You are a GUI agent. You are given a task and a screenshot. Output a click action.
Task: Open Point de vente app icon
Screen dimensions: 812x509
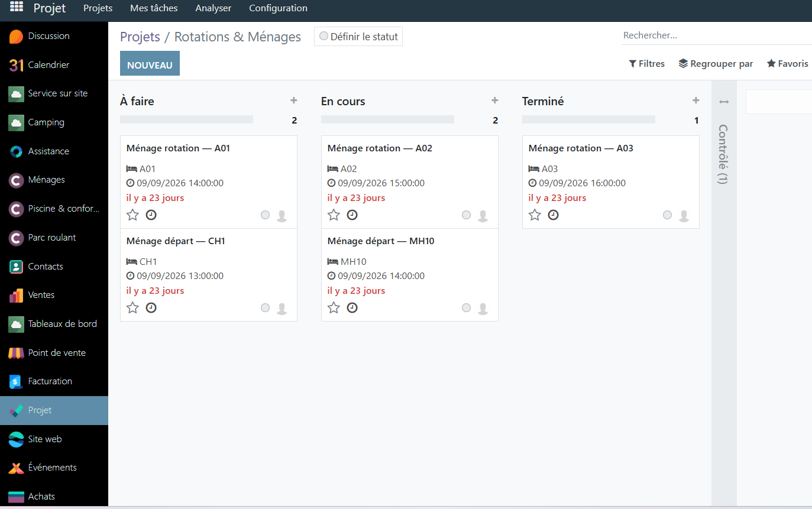click(x=17, y=353)
